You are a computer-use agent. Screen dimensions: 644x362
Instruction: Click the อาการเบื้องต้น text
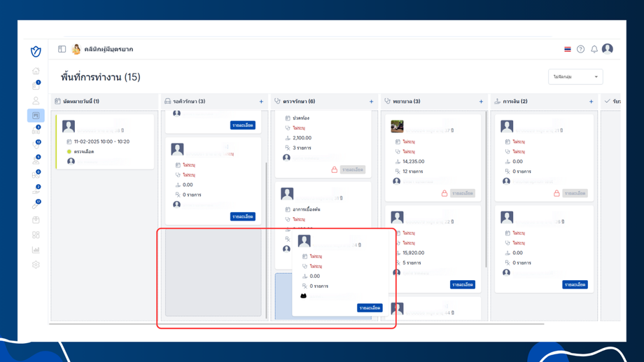tap(307, 209)
